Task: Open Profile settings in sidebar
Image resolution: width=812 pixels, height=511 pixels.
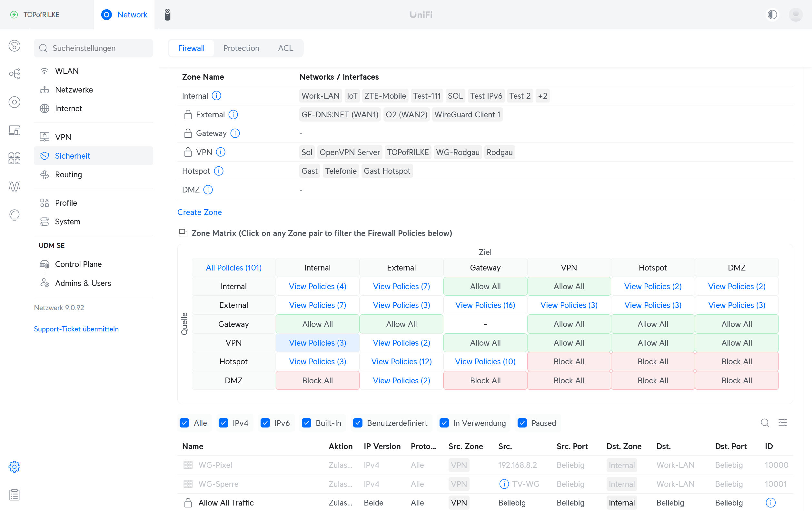Action: 94,203
